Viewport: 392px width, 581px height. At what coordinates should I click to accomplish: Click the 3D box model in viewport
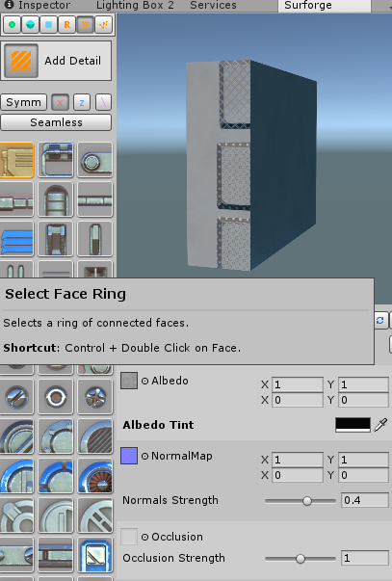click(250, 165)
